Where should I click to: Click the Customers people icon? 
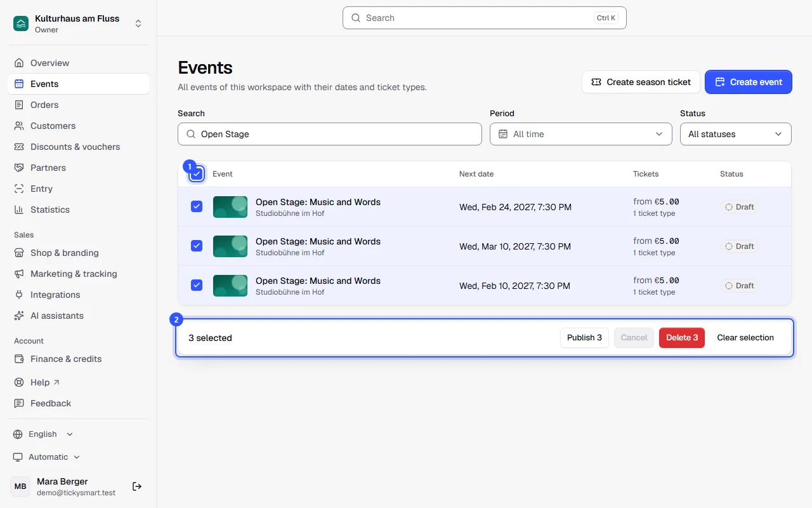(x=19, y=126)
